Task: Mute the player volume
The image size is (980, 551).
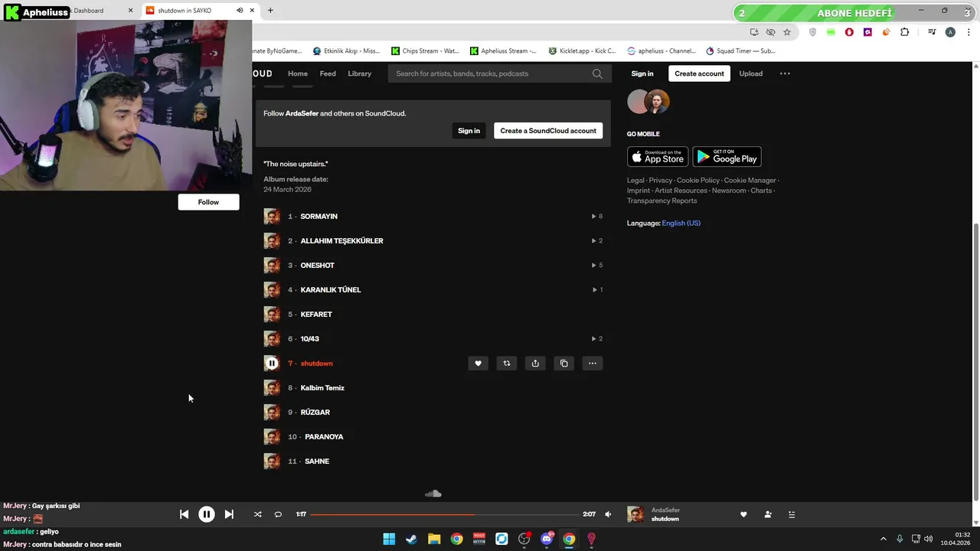Action: 608,514
